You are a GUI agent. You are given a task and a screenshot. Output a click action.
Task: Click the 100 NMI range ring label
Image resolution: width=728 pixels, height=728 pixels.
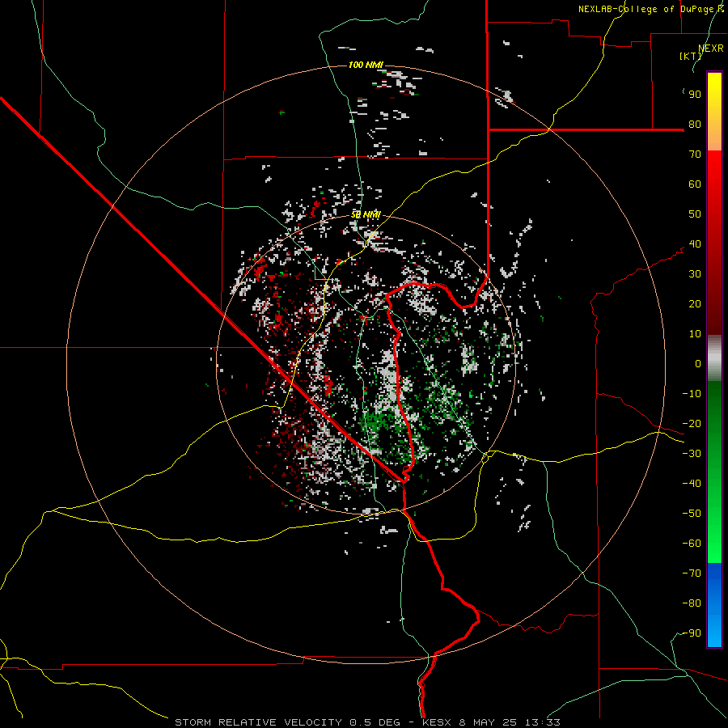click(x=366, y=65)
